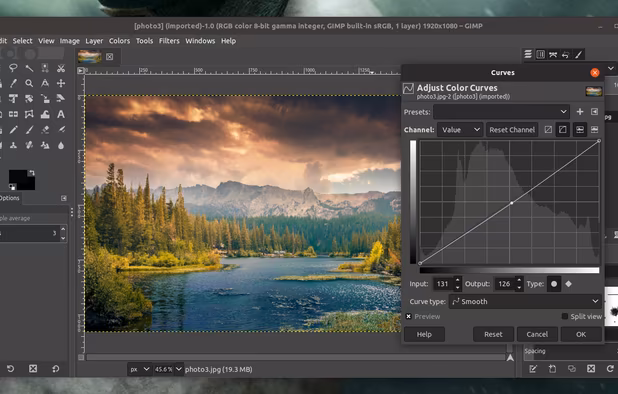618x394 pixels.
Task: Set point type to corner diamond
Action: [x=568, y=284]
